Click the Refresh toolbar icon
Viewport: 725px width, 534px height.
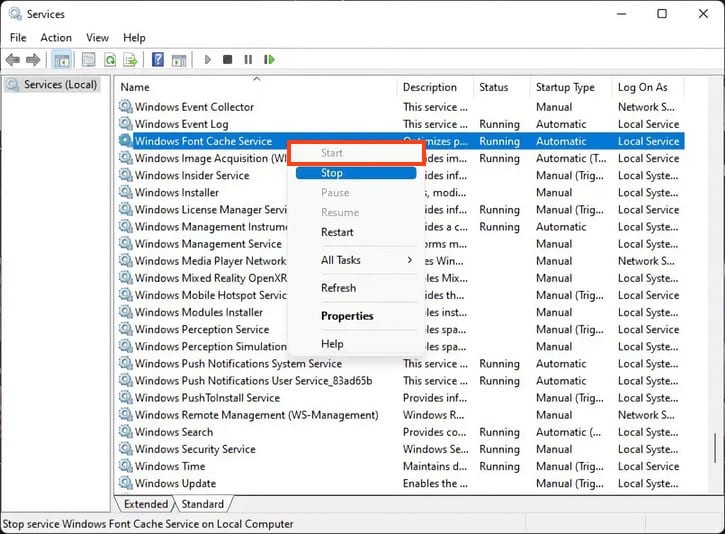click(110, 60)
